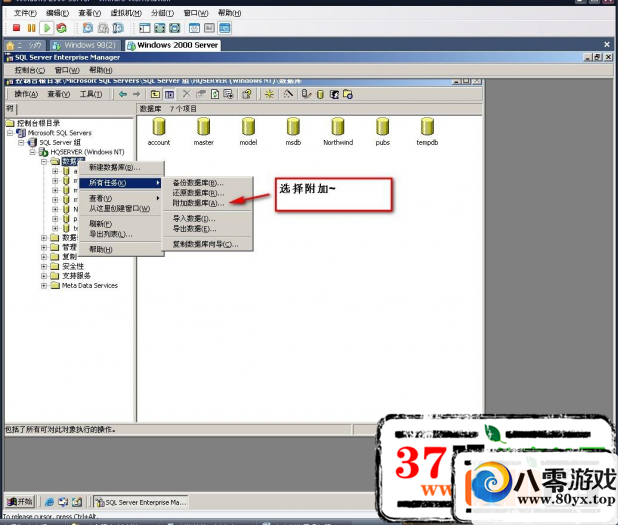618x525 pixels.
Task: Open the 工具(T) menu
Action: click(x=91, y=94)
